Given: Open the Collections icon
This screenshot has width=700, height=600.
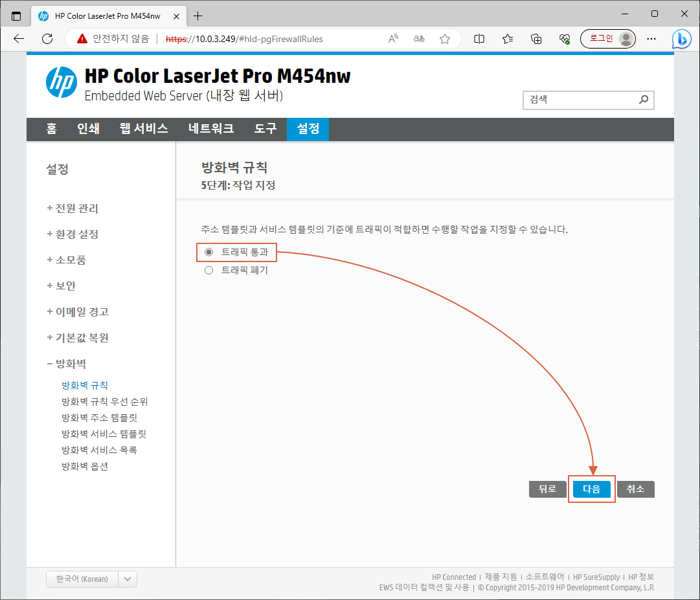Looking at the screenshot, I should click(x=536, y=39).
